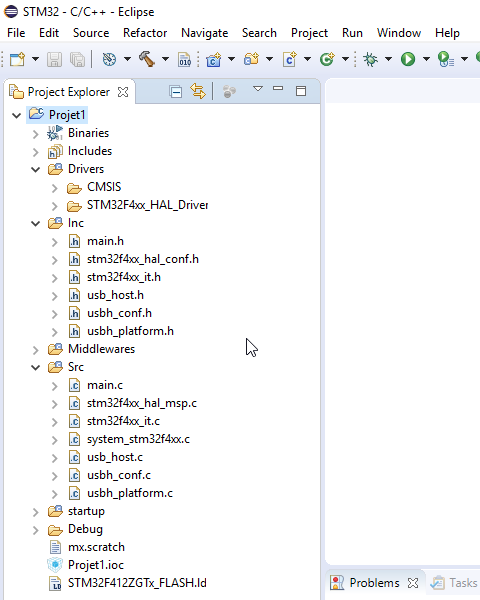Image resolution: width=480 pixels, height=600 pixels.
Task: Toggle Link with Editor in Project Explorer
Action: coord(198,91)
